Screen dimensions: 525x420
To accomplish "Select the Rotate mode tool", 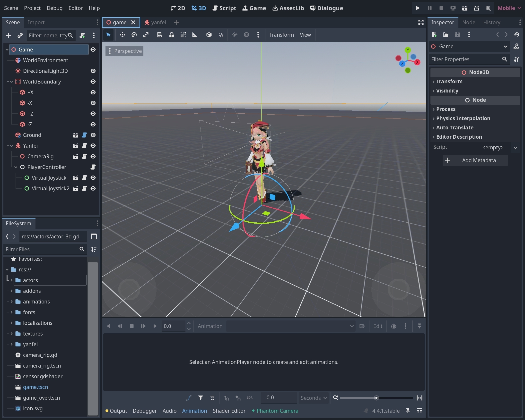I will click(x=134, y=35).
